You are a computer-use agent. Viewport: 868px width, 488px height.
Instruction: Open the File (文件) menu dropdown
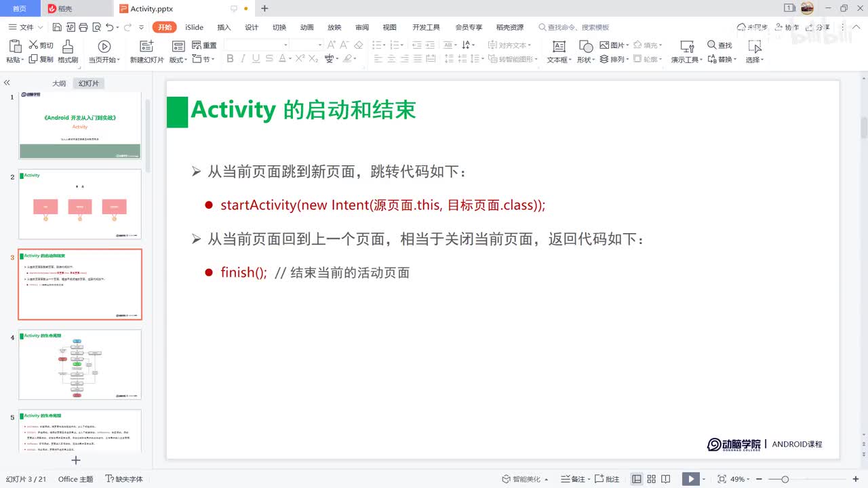point(26,27)
